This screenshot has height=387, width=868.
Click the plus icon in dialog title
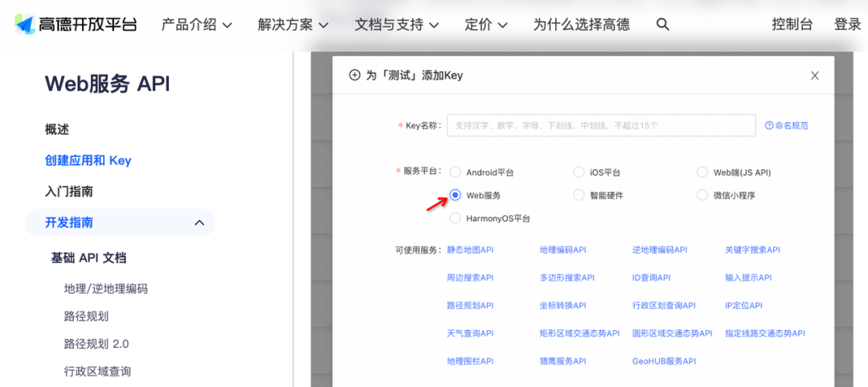(x=355, y=75)
